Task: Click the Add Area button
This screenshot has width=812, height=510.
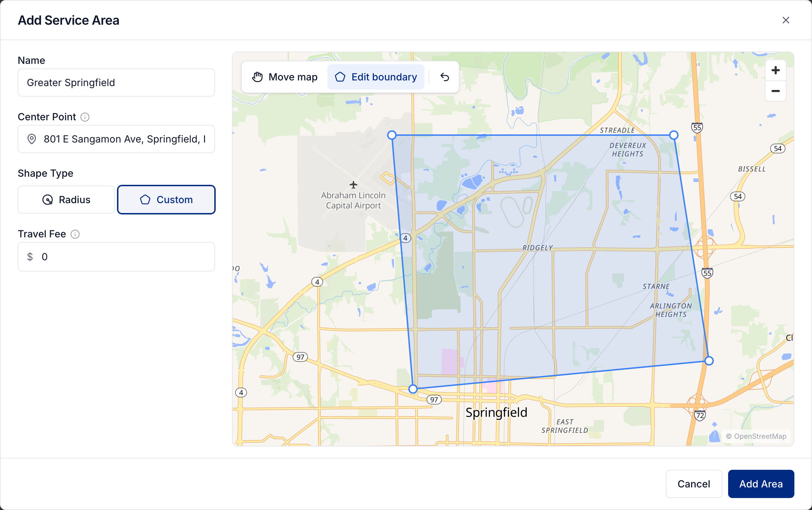Action: click(761, 484)
